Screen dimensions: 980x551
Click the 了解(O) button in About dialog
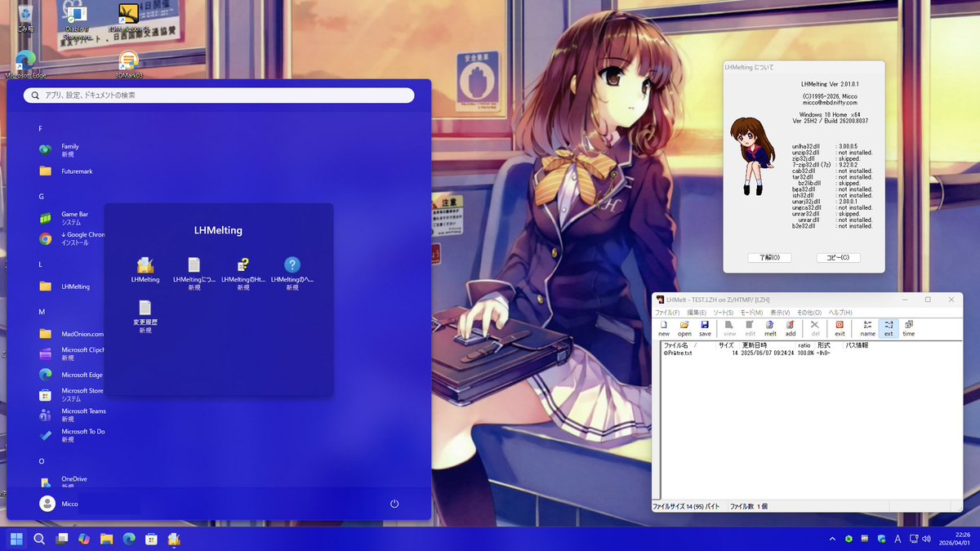[769, 257]
